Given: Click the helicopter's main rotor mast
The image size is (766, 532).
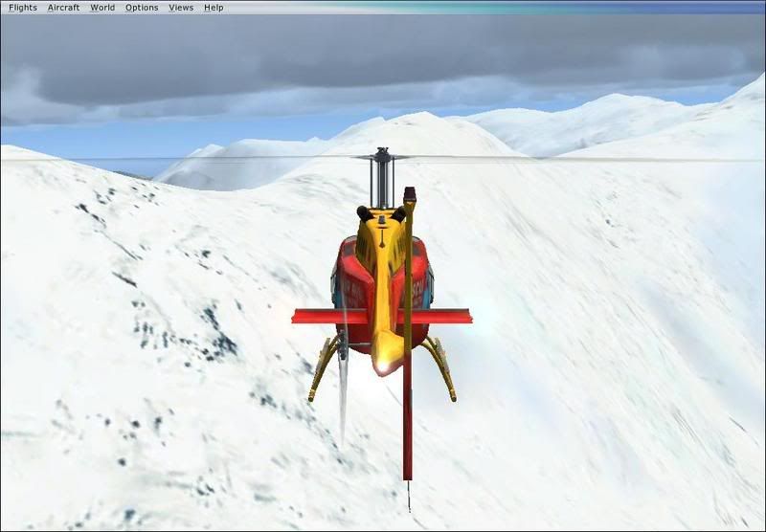Looking at the screenshot, I should tap(383, 182).
